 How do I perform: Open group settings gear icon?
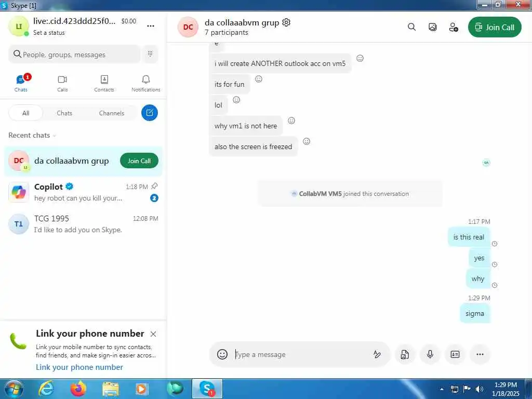(286, 22)
